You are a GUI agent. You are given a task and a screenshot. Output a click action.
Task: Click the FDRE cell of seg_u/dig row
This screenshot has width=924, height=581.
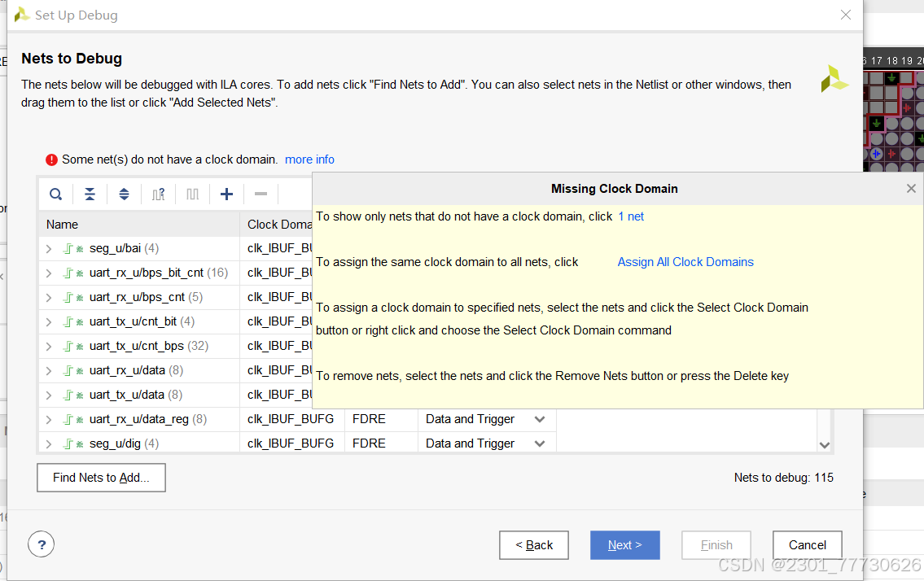(x=381, y=443)
